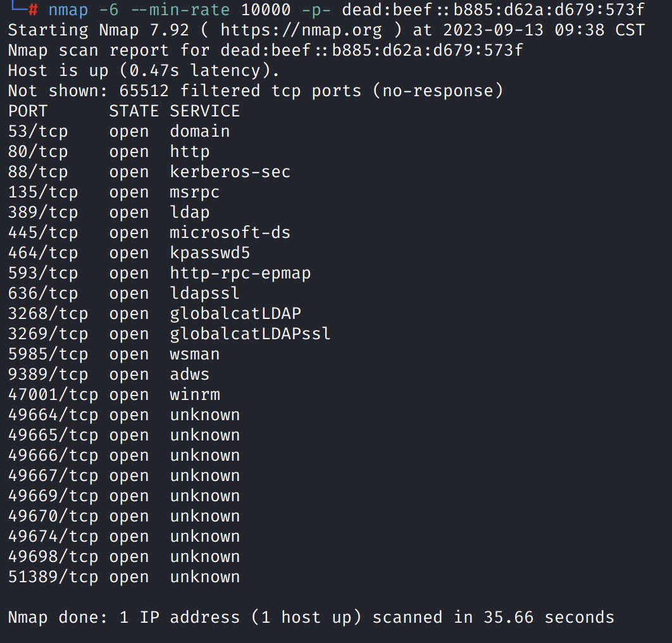Click the kpasswd5 service name
Image resolution: width=672 pixels, height=643 pixels.
209,253
